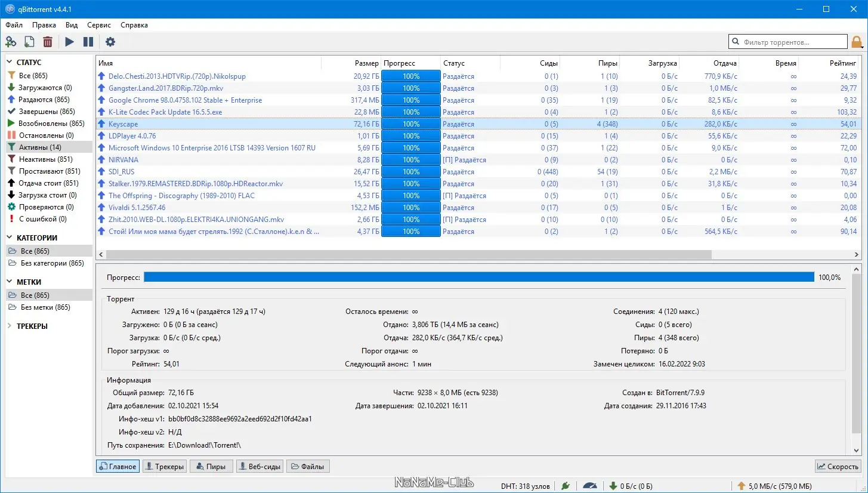Open the Сервис menu
Viewport: 868px width, 493px height.
[x=98, y=25]
